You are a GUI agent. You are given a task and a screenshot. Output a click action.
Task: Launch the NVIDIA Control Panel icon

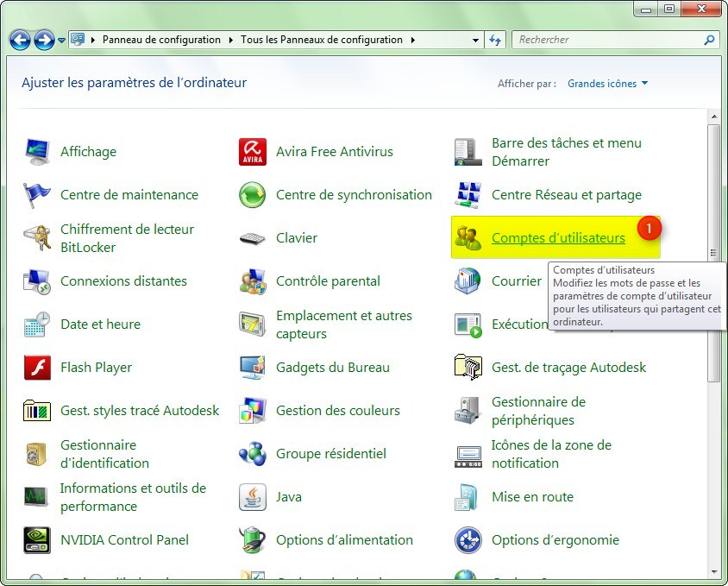click(x=37, y=540)
